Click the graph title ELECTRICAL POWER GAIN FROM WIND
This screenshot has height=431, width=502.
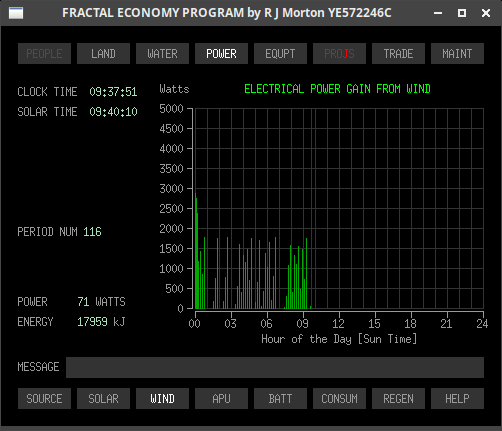337,89
